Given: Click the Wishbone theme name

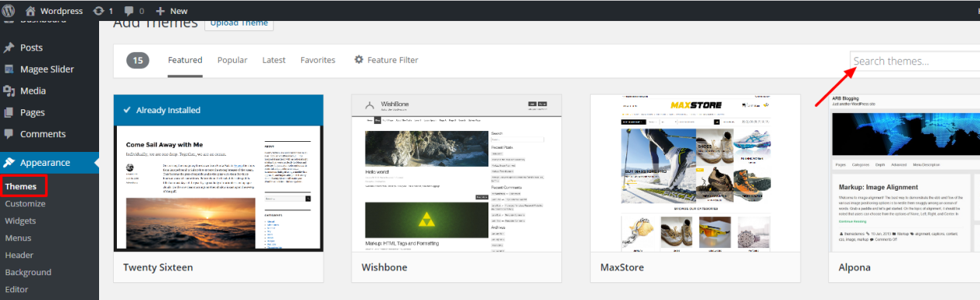Looking at the screenshot, I should pyautogui.click(x=385, y=267).
